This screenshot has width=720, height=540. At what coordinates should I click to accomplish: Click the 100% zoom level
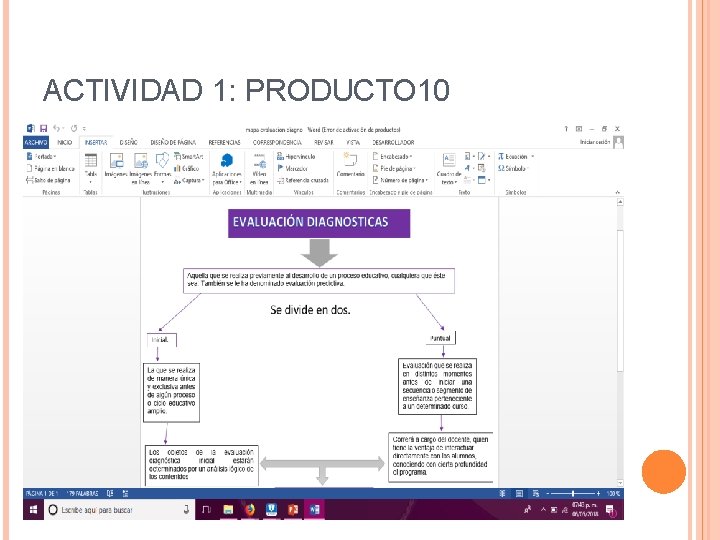pyautogui.click(x=613, y=494)
